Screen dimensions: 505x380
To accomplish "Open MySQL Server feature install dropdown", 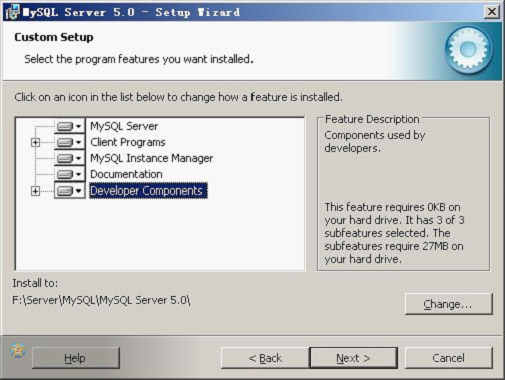I will tap(70, 126).
